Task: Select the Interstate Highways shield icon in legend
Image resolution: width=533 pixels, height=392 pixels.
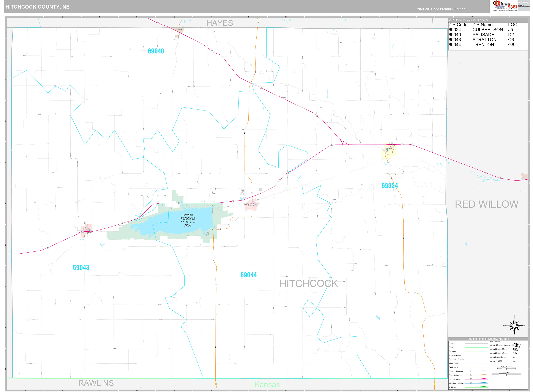Action: point(471,383)
